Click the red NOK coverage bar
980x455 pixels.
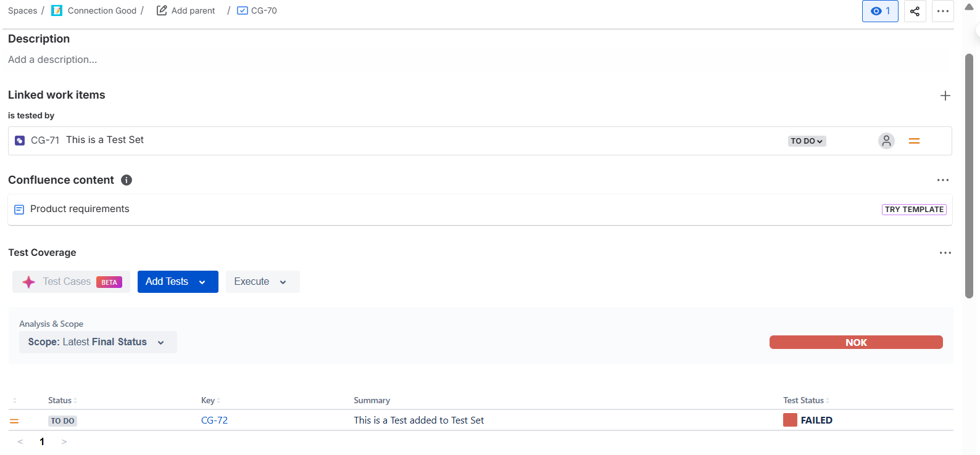pos(855,343)
